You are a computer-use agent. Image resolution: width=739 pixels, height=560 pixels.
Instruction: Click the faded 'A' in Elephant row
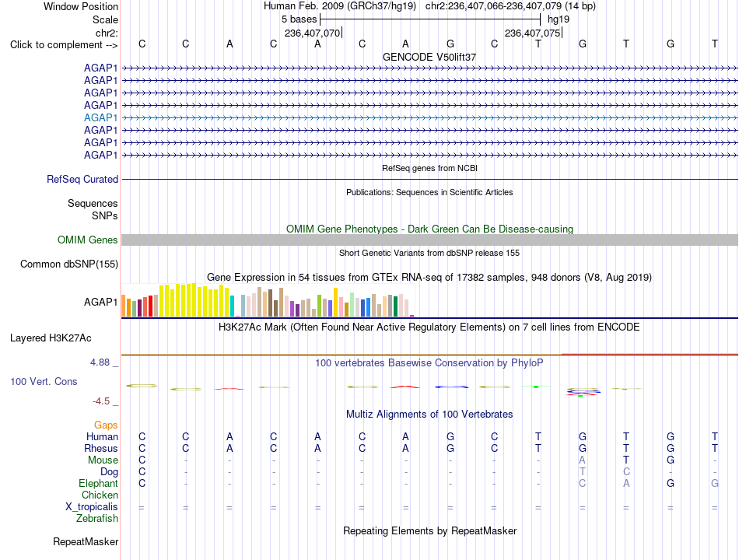coord(626,483)
